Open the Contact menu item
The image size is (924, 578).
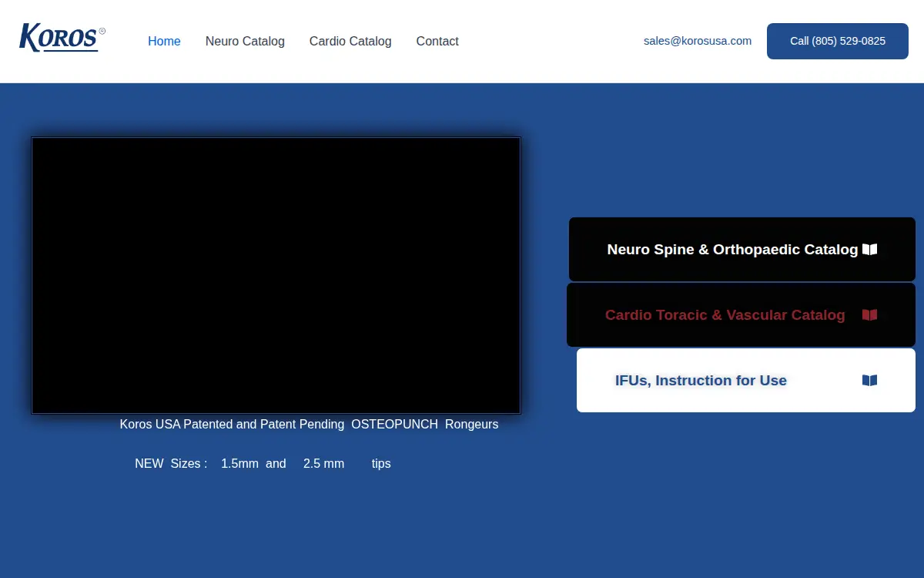tap(437, 42)
